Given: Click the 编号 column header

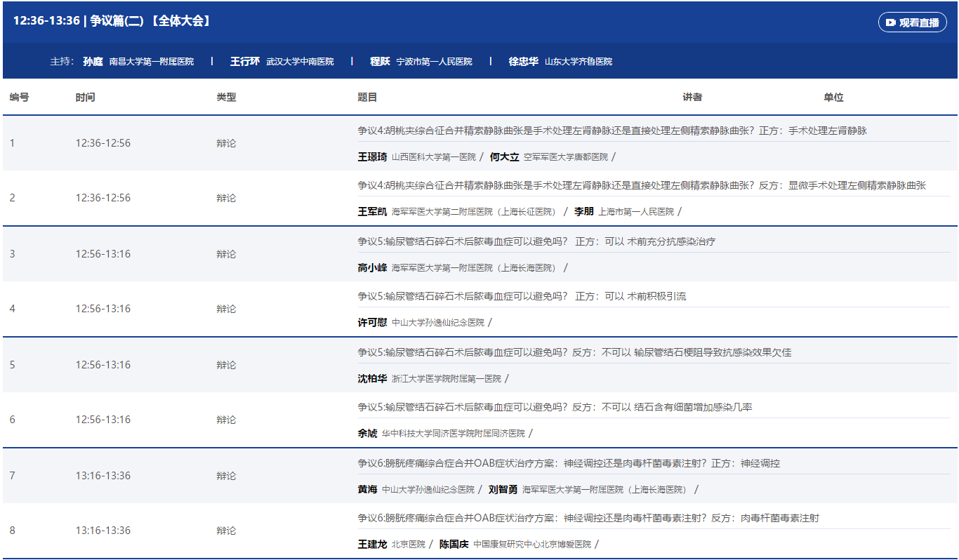Looking at the screenshot, I should (x=19, y=98).
